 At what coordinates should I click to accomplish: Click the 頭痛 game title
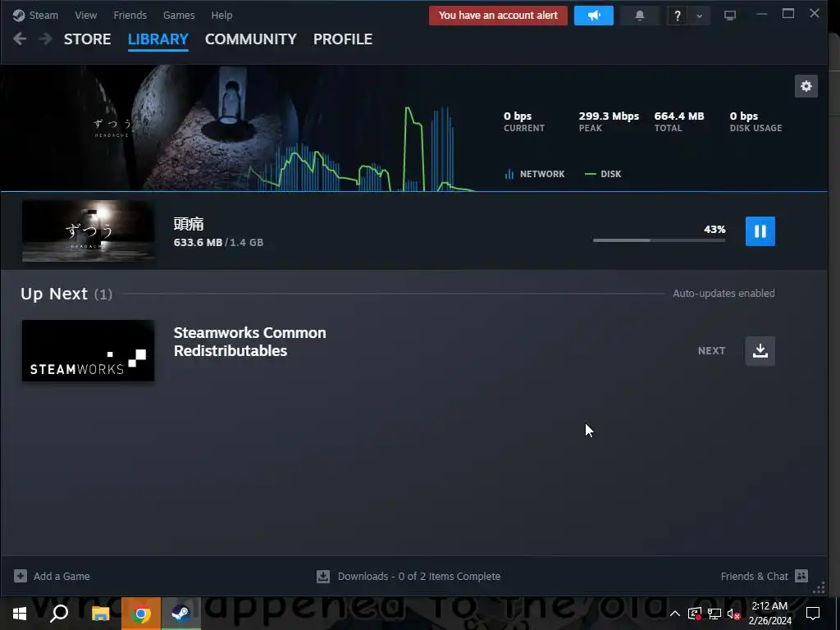[x=189, y=224]
